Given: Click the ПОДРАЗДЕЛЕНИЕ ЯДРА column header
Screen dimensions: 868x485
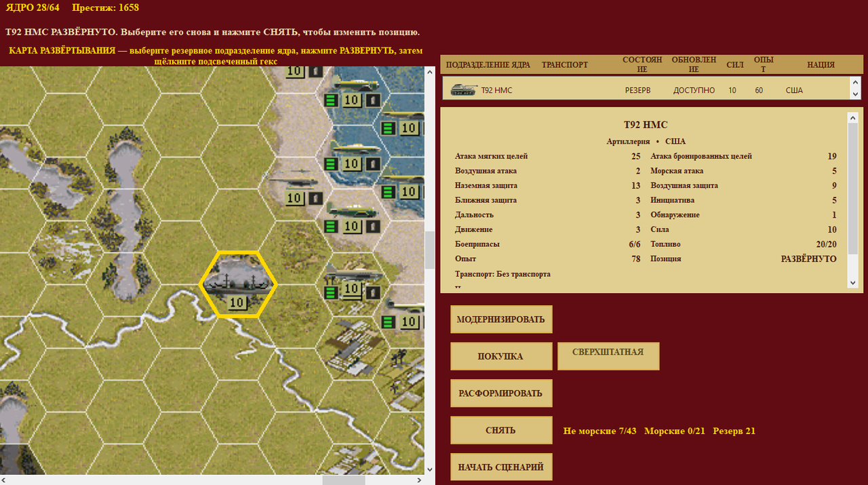Looking at the screenshot, I should click(488, 64).
